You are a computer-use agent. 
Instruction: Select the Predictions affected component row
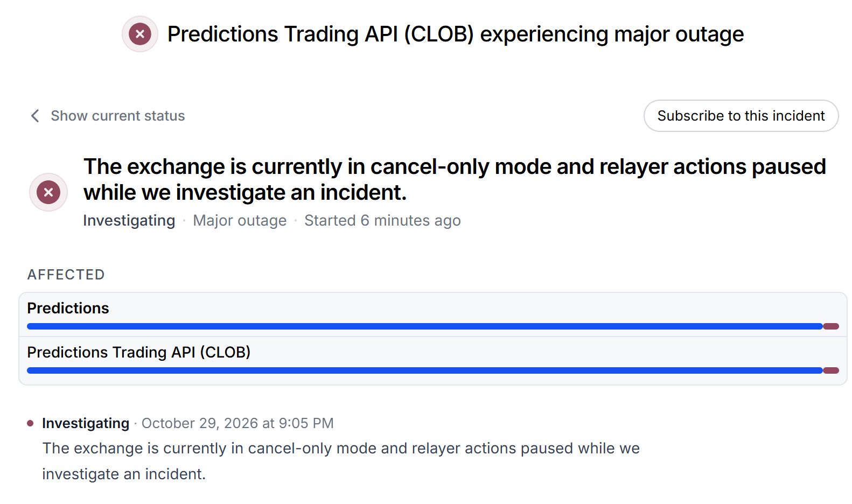click(x=433, y=315)
